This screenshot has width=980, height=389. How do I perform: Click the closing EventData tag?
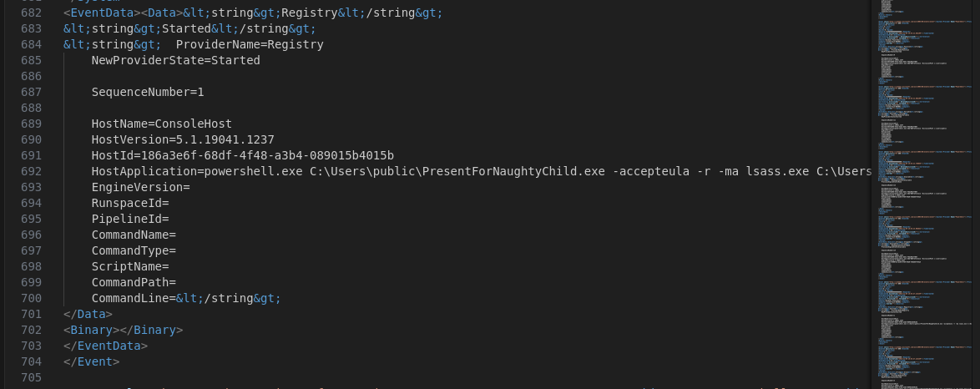pyautogui.click(x=106, y=346)
